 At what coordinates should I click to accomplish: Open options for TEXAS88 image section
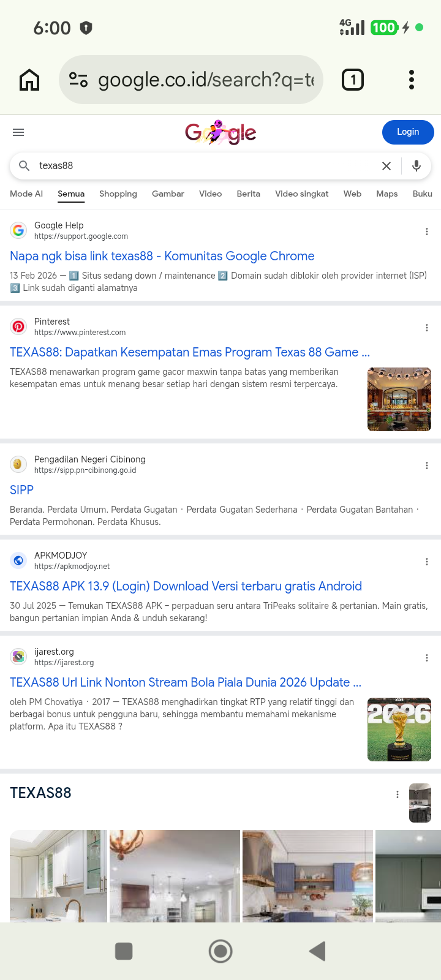pos(398,794)
